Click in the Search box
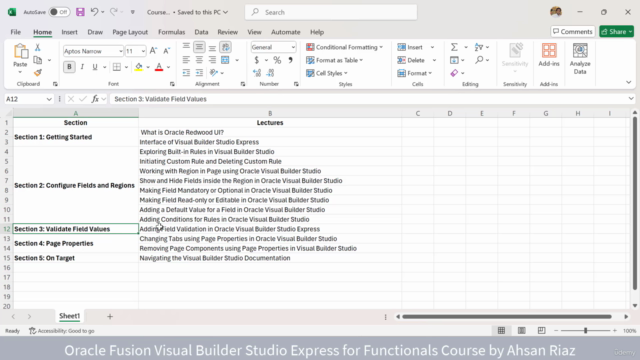This screenshot has width=640, height=360. (x=331, y=12)
